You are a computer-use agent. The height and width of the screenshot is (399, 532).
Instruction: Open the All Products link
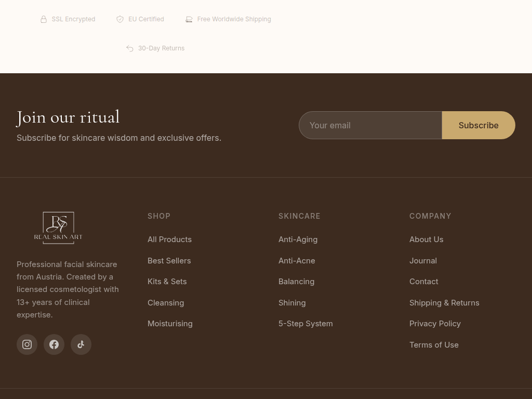click(x=169, y=240)
